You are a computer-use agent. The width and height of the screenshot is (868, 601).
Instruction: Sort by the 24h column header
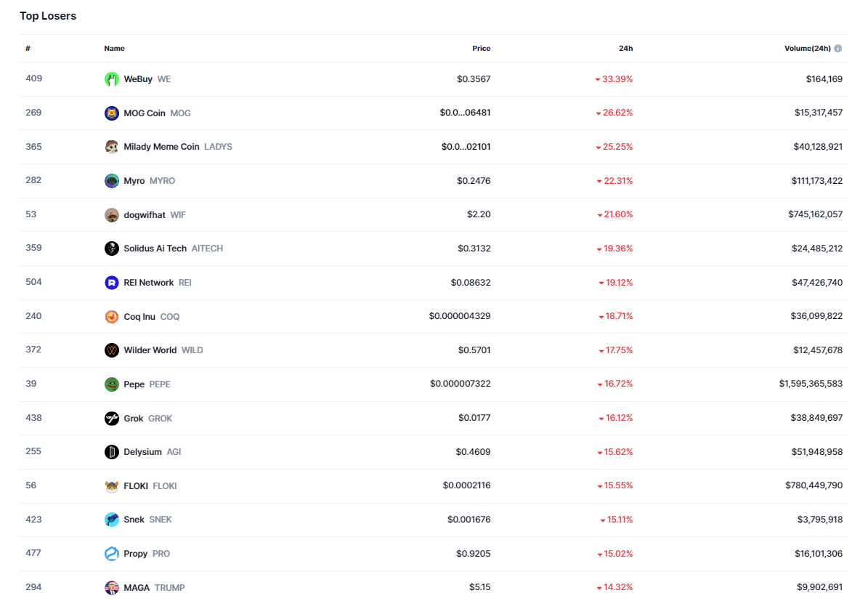625,49
